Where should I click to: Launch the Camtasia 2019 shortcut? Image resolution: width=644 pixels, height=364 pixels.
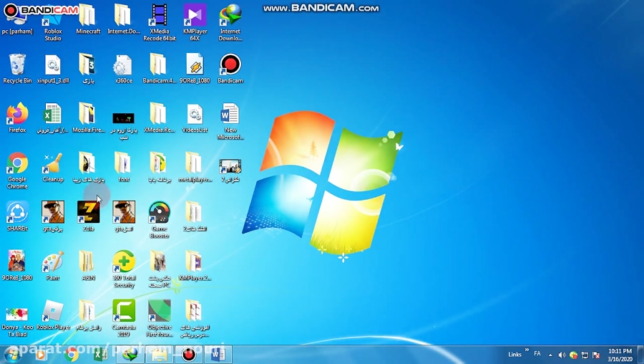click(124, 318)
